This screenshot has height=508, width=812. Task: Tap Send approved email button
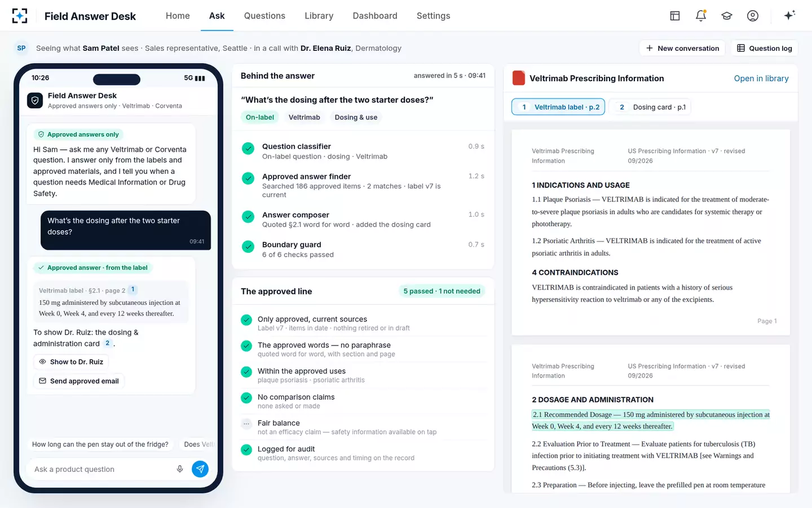(x=79, y=381)
